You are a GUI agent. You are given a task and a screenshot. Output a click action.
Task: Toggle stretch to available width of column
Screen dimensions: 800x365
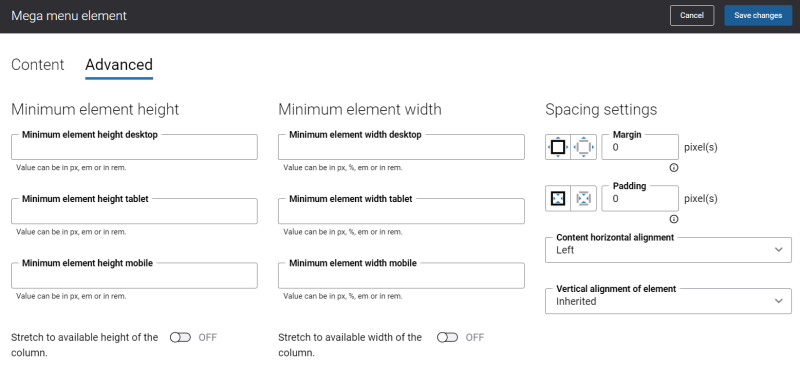point(447,337)
